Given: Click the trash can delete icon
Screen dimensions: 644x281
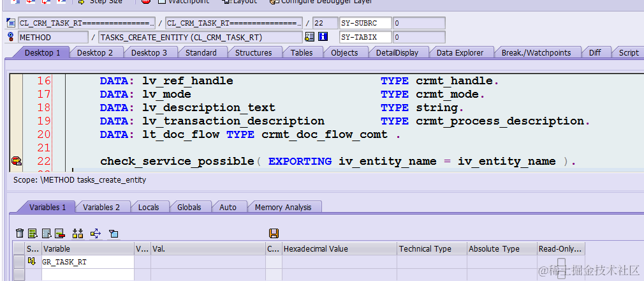Looking at the screenshot, I should (x=20, y=234).
